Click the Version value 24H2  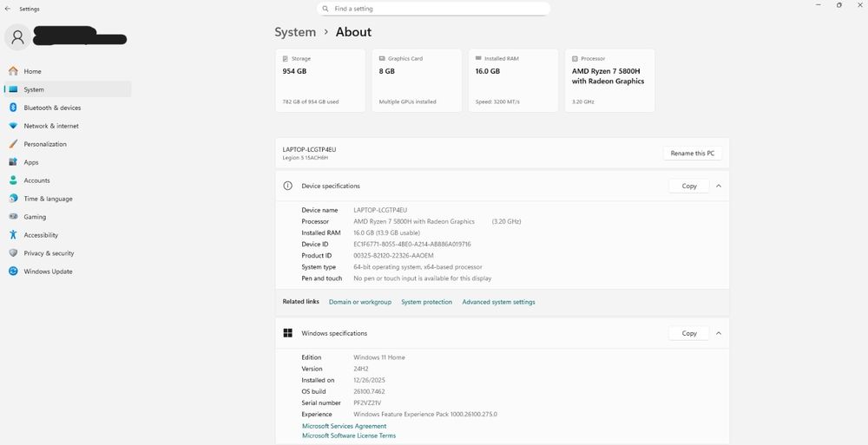click(x=361, y=369)
